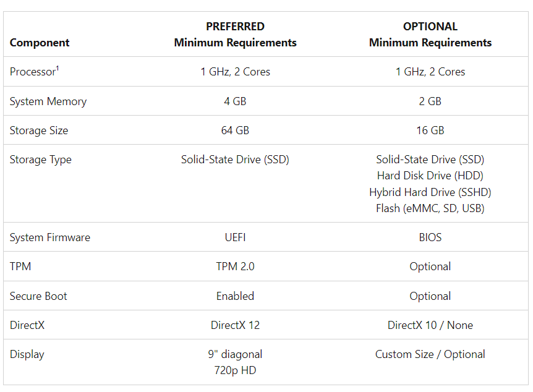
Task: Select the DirectX 12 cell
Action: coord(235,325)
